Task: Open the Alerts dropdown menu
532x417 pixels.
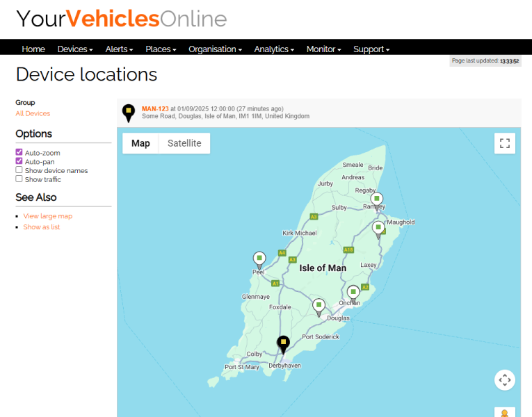Action: coord(119,49)
